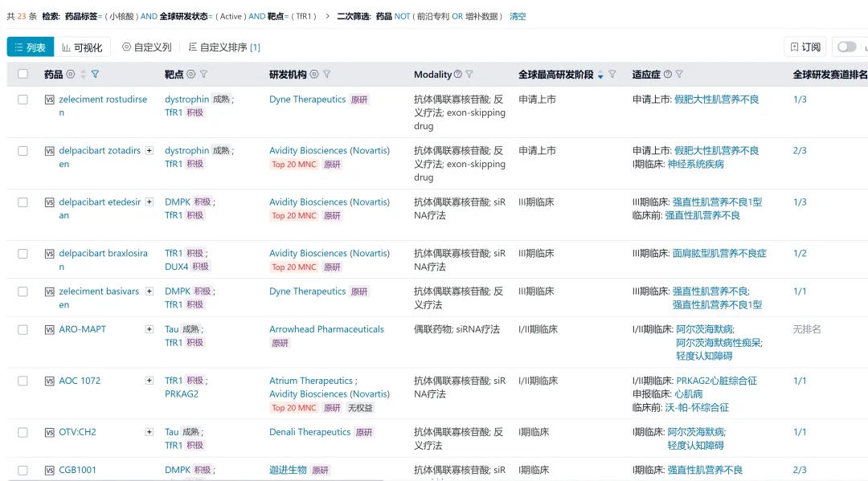
Task: Open 自定义列 custom columns settings
Action: click(x=147, y=47)
